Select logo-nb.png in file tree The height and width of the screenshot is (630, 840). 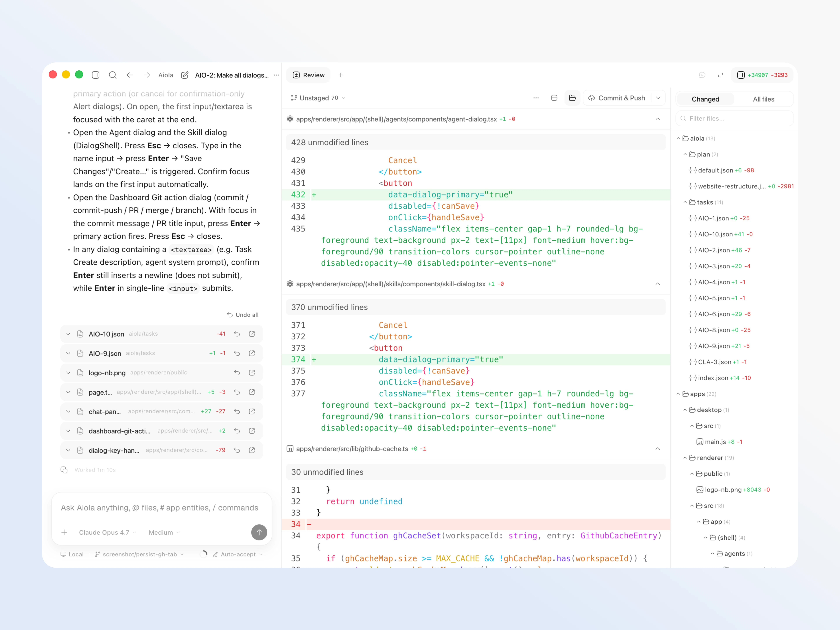733,490
